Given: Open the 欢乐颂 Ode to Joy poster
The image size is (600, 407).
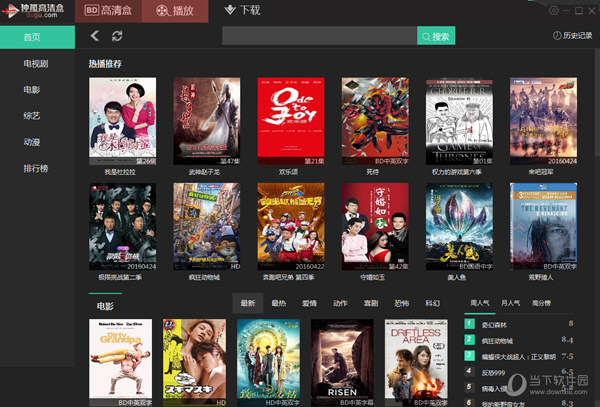Looking at the screenshot, I should (x=291, y=121).
